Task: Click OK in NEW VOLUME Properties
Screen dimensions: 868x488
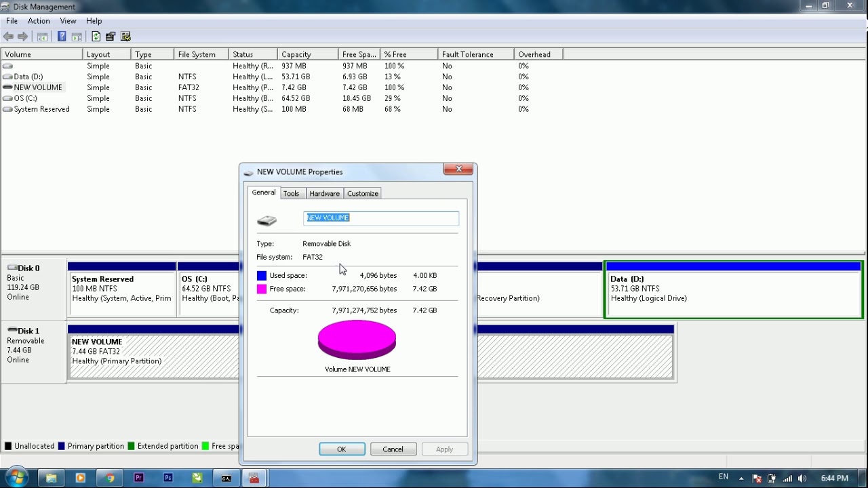Action: click(x=342, y=449)
